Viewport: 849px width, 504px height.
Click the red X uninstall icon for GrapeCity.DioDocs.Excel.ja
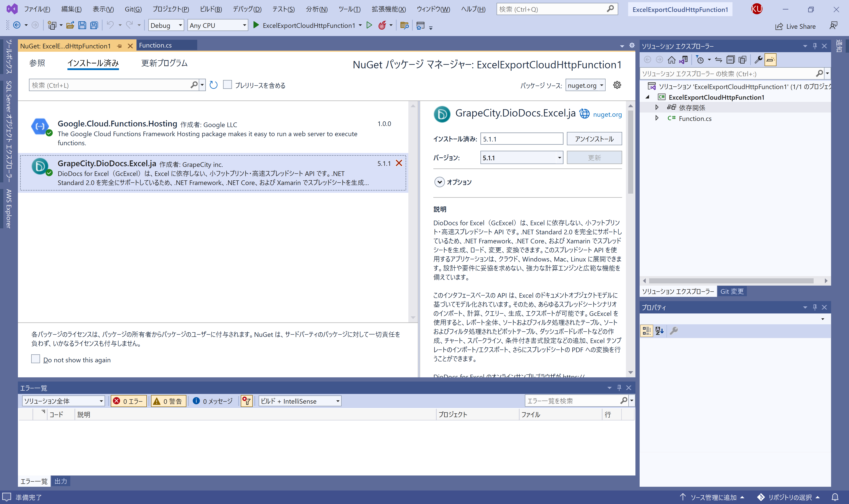[x=399, y=163]
